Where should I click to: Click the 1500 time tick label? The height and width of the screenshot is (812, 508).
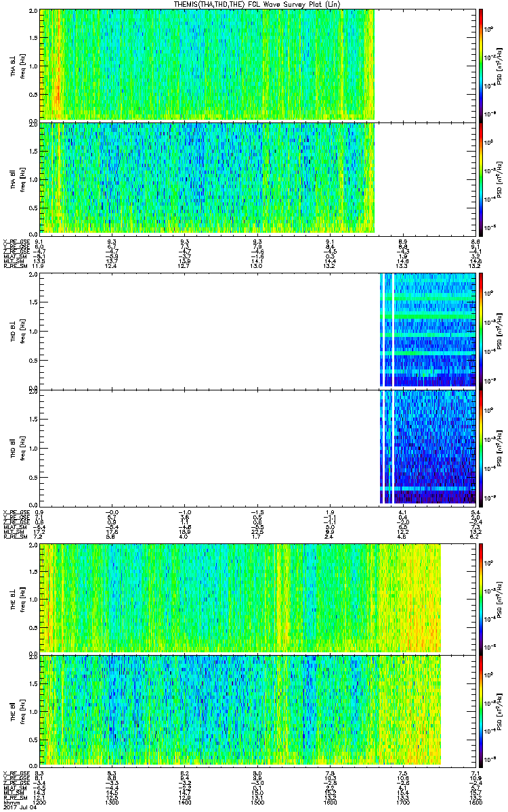click(x=257, y=803)
